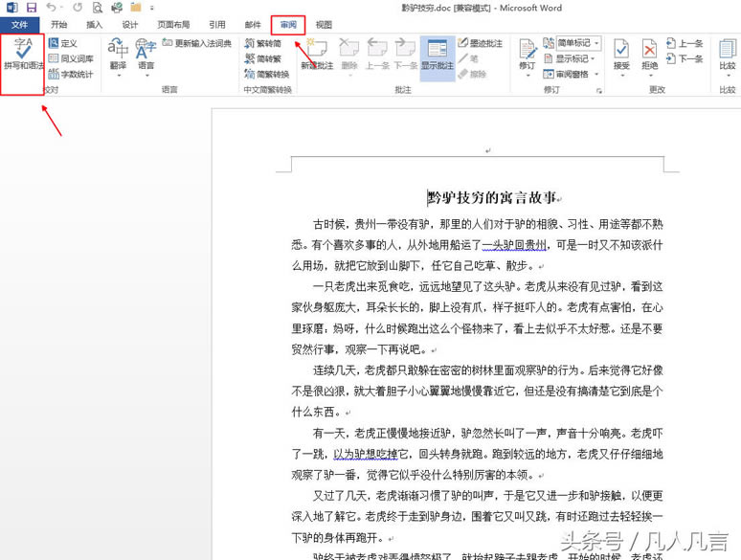Open the 修订 group dialog launcher
741x560 pixels.
coord(599,89)
